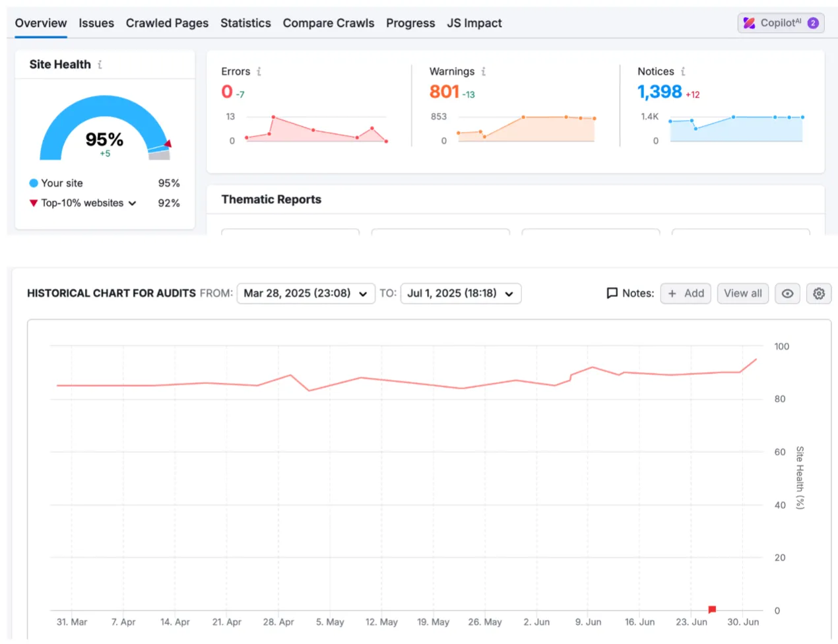This screenshot has height=644, width=838.
Task: Click the Copilot sparkle logo icon
Action: click(x=749, y=23)
